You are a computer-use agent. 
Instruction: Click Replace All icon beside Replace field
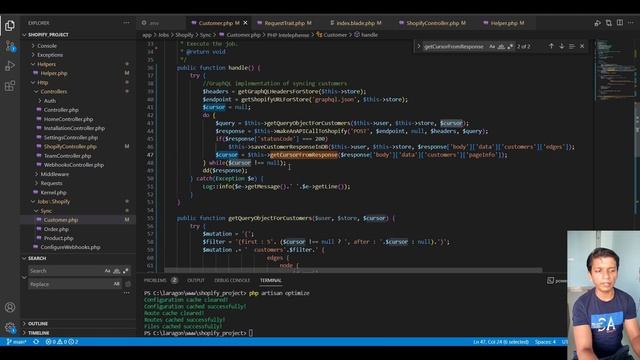(x=128, y=284)
